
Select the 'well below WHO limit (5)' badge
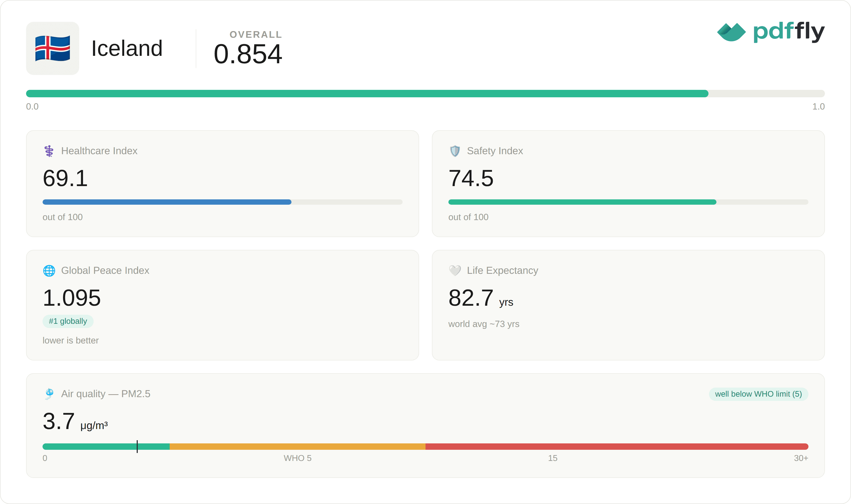pos(758,394)
